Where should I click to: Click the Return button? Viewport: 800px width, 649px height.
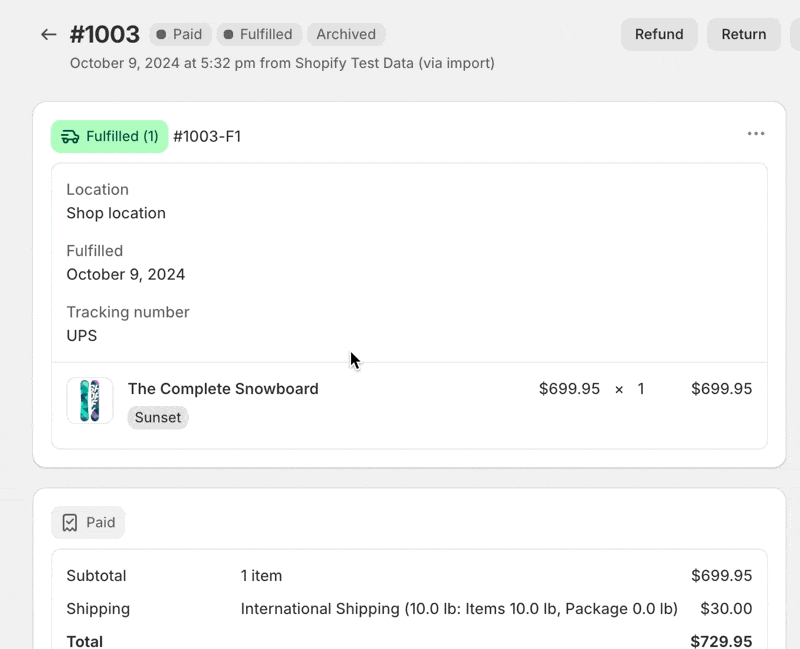[743, 34]
